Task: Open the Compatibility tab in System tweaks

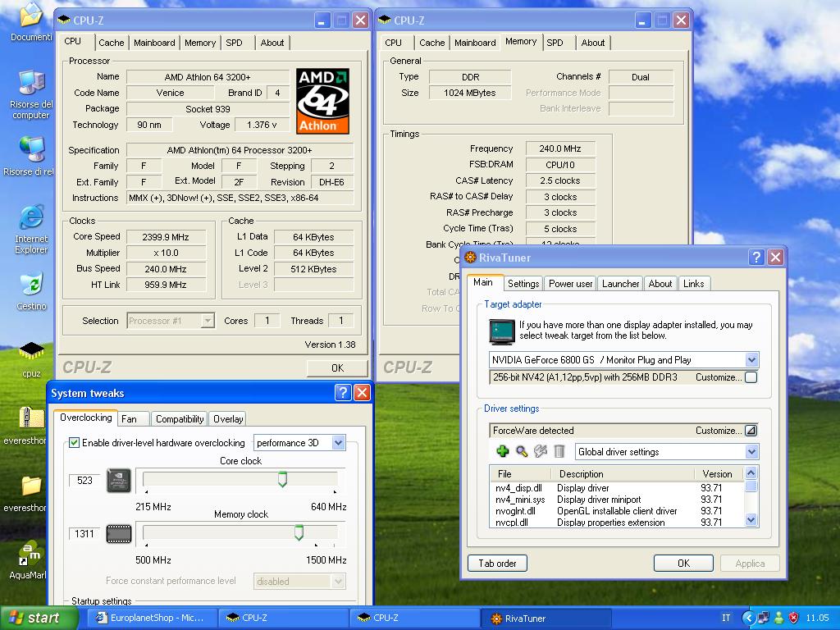Action: pyautogui.click(x=180, y=419)
